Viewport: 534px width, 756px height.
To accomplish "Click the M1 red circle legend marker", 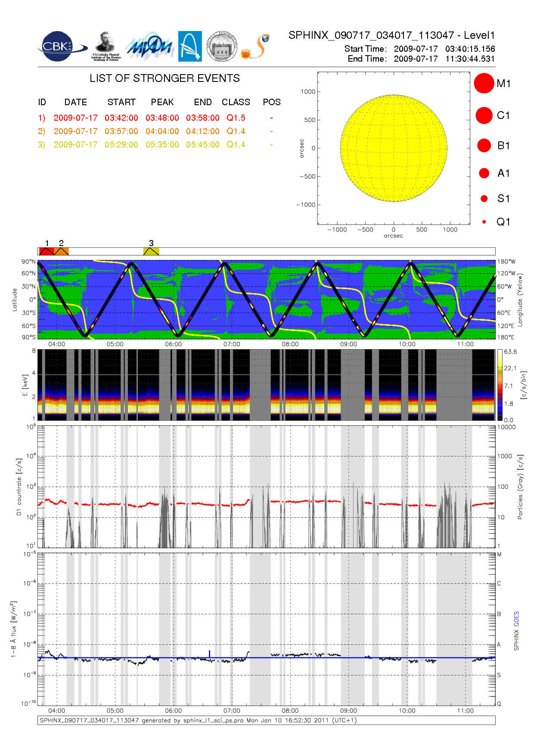I will point(484,83).
